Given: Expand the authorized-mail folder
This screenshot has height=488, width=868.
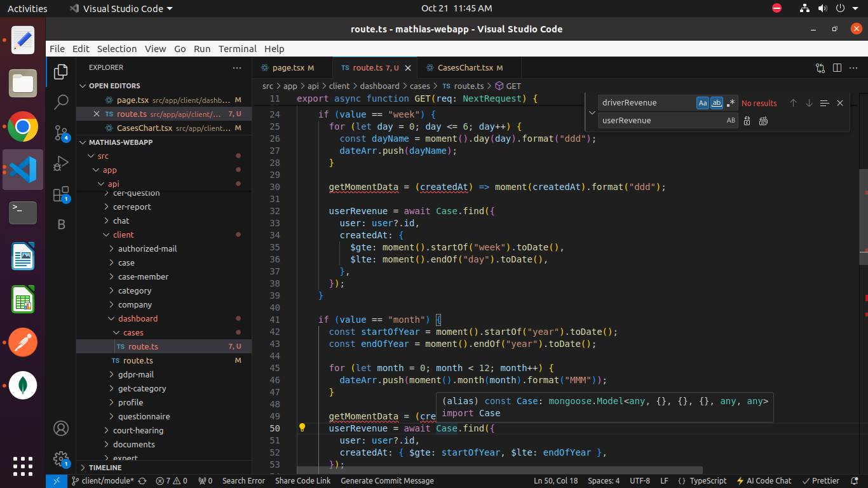Looking at the screenshot, I should 147,248.
